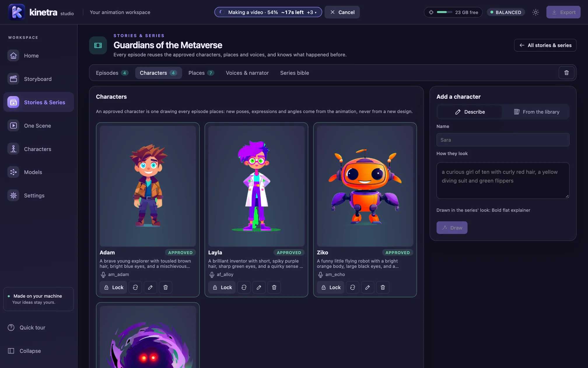Open the Episodes tab

[112, 73]
